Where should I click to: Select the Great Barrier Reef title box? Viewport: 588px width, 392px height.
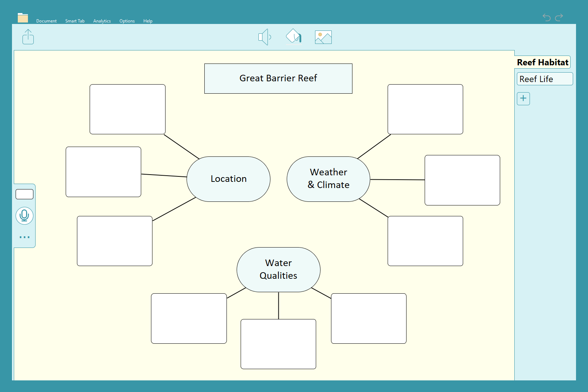tap(278, 78)
